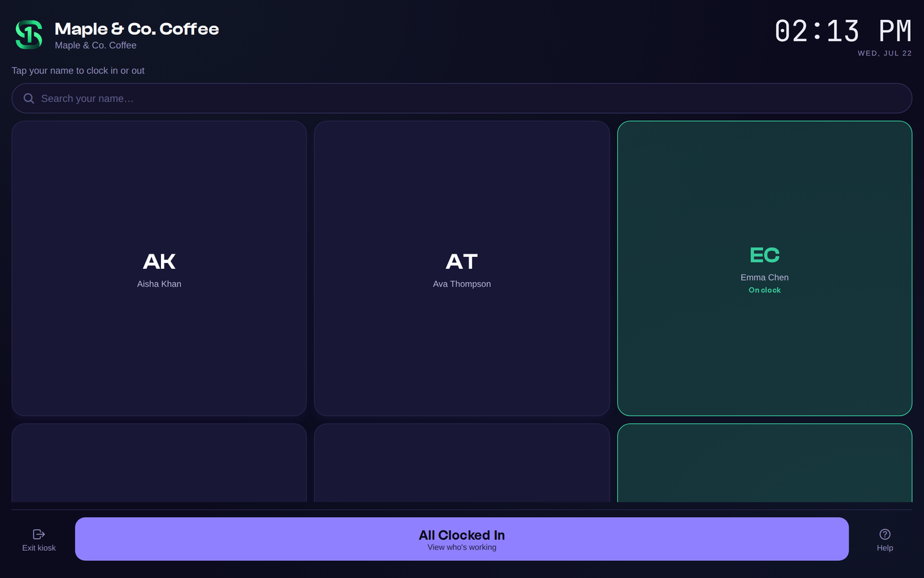The image size is (924, 578).
Task: Tap Emma Chen's card to clock out
Action: pos(764,268)
